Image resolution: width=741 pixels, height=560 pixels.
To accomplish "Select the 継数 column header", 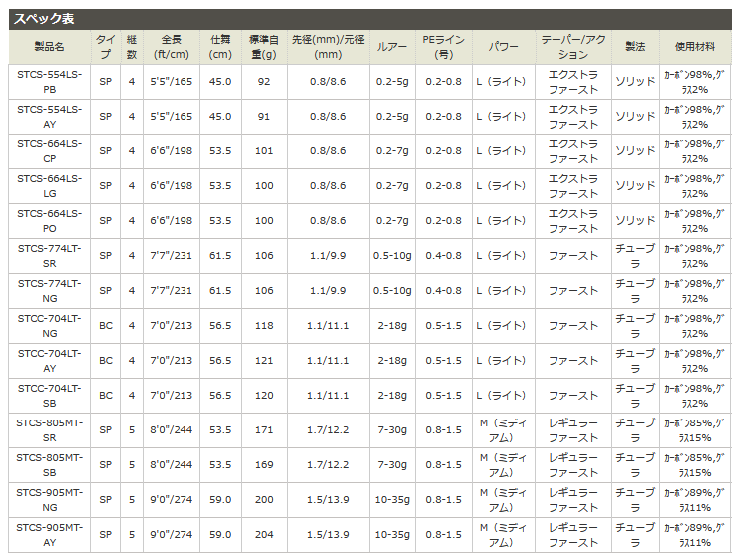I will pyautogui.click(x=132, y=47).
